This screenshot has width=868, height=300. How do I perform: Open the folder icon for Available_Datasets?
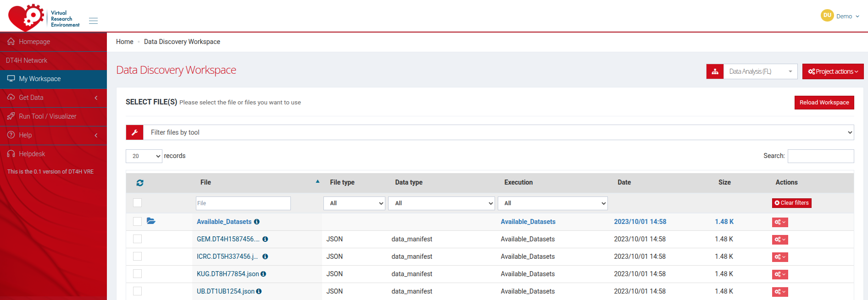151,221
